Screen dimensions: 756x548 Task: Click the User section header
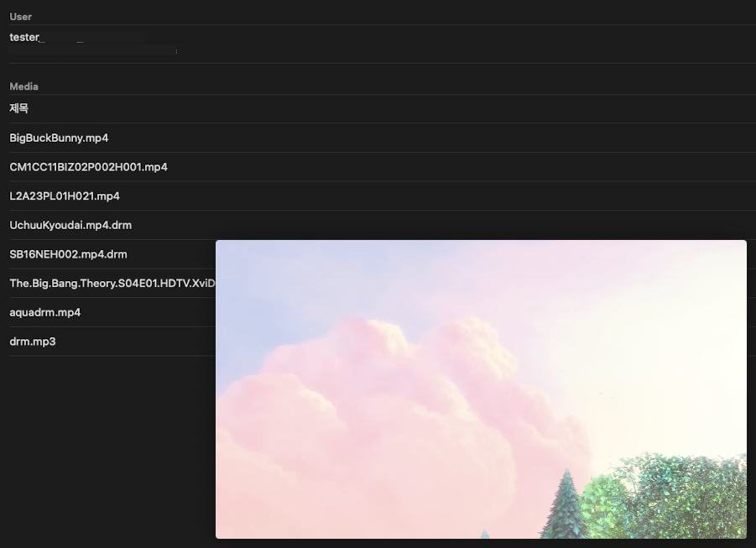pos(21,17)
